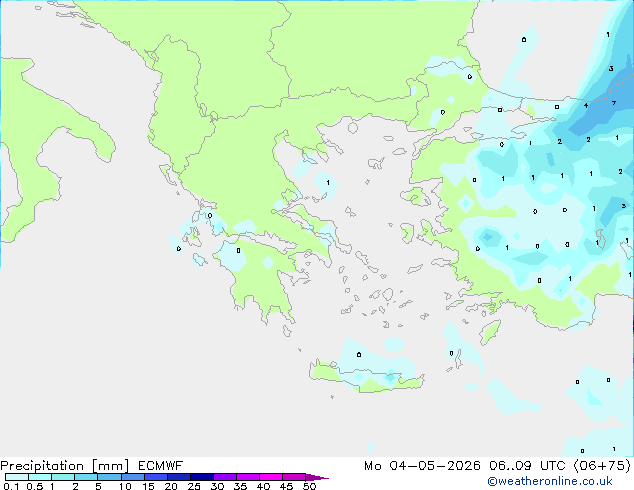Image resolution: width=634 pixels, height=490 pixels.
Task: Click the precipitation value '7' on the map
Action: [x=614, y=103]
